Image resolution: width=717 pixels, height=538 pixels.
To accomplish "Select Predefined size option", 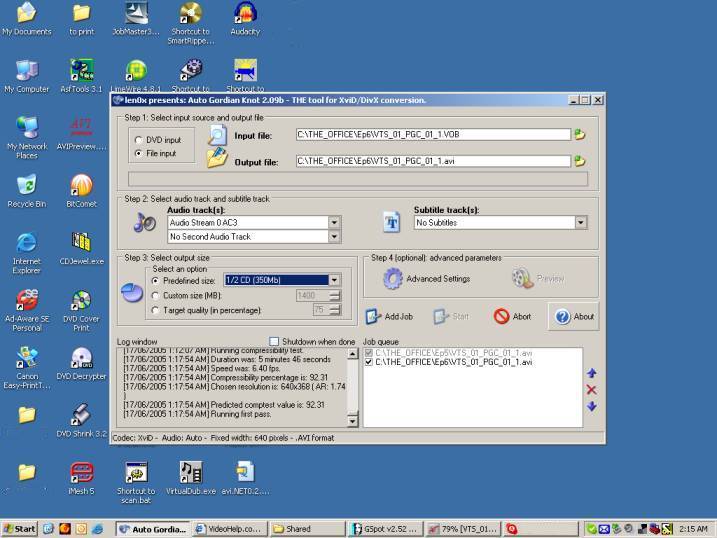I will (155, 280).
